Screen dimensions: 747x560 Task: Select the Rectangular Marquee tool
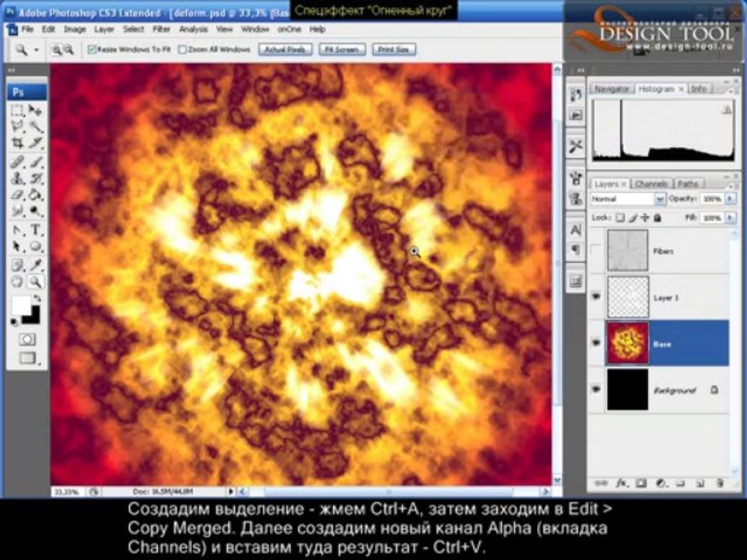pyautogui.click(x=18, y=111)
